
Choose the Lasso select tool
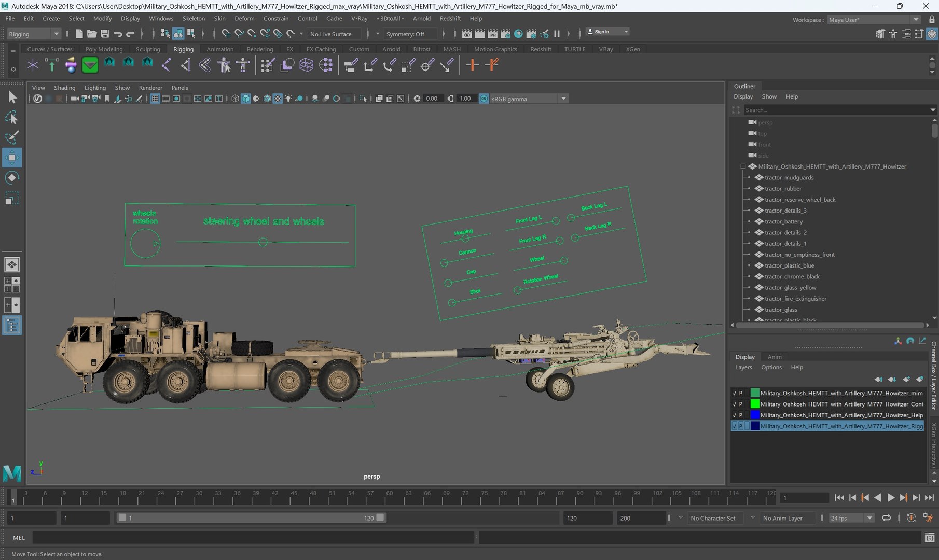[11, 118]
